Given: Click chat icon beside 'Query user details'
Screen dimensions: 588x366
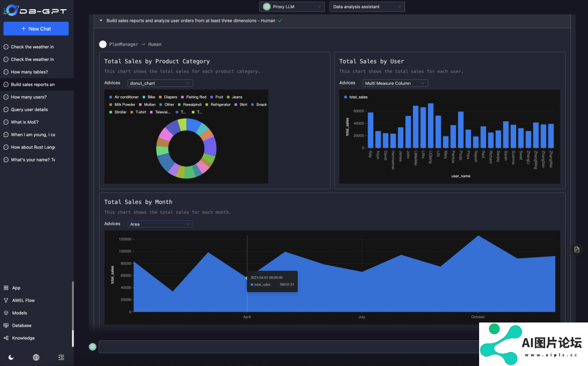Looking at the screenshot, I should [6, 110].
